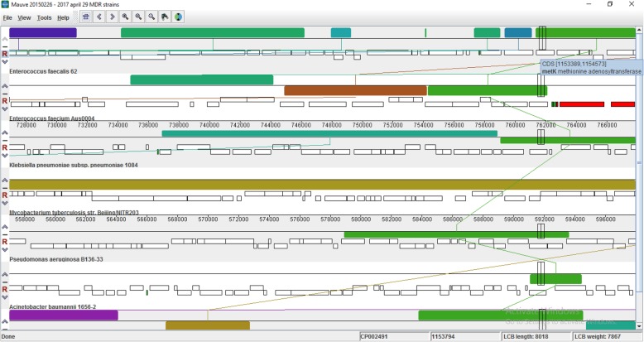644x342 pixels.
Task: Move Mycobacterium tuberculosis track down
Action: 5,204
